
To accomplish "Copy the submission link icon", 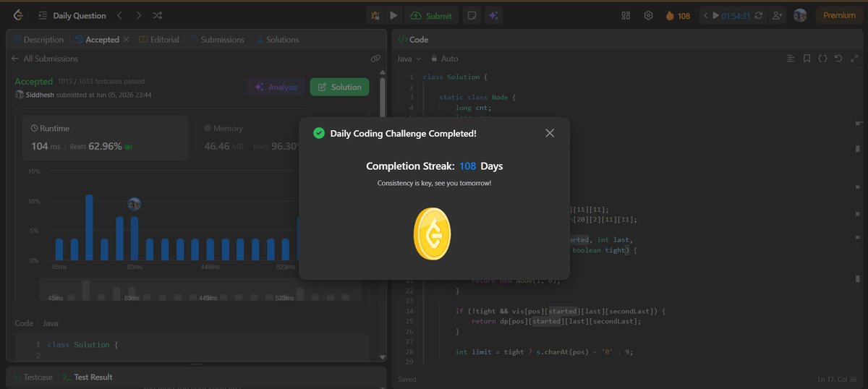I will pos(375,59).
